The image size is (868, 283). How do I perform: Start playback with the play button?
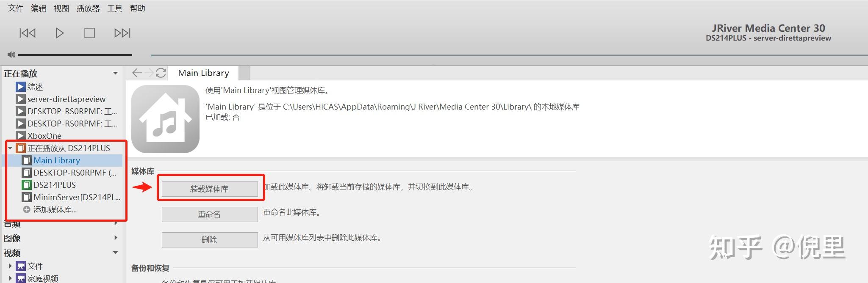coord(60,33)
